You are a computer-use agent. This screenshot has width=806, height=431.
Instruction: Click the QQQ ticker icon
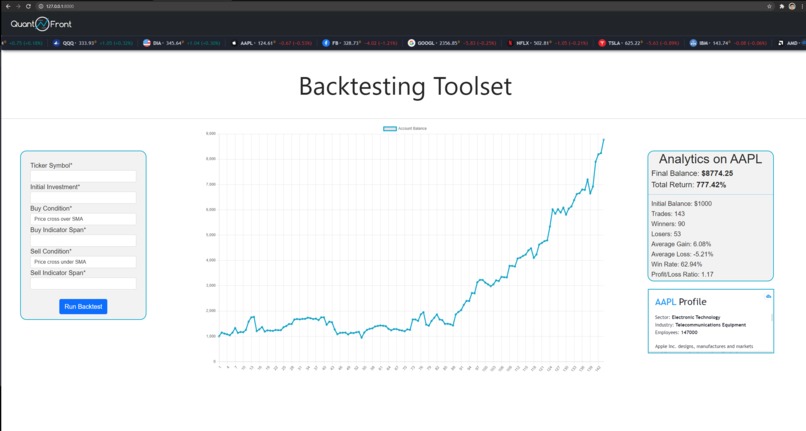pos(57,43)
